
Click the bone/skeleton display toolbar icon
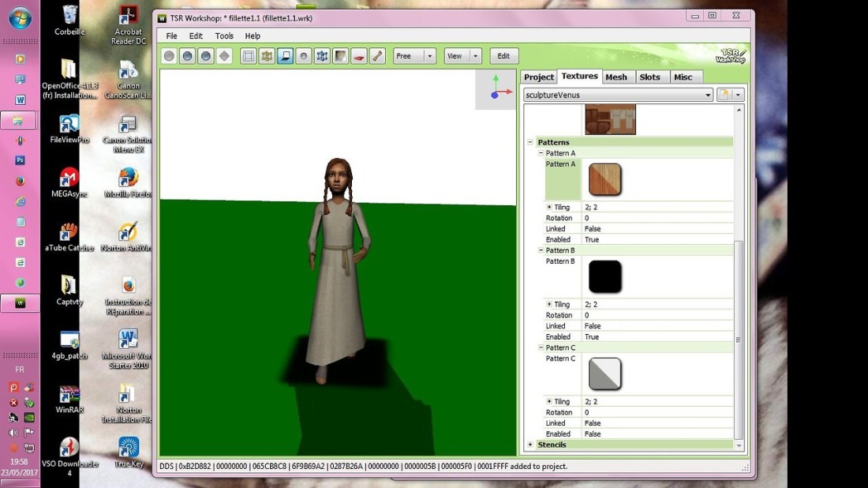[378, 56]
